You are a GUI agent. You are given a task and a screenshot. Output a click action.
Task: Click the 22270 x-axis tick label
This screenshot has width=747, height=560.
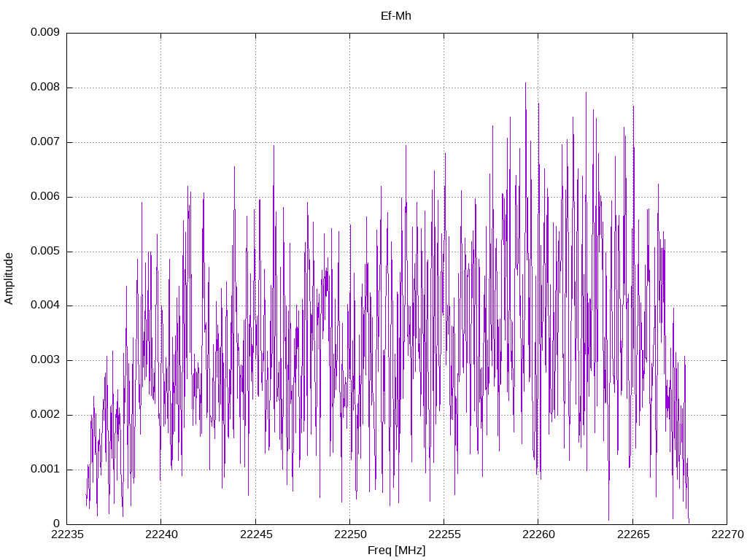tap(727, 534)
